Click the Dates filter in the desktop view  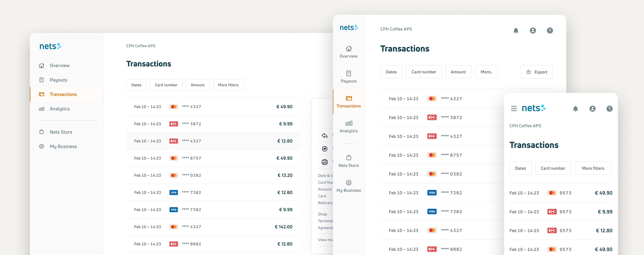tap(136, 85)
